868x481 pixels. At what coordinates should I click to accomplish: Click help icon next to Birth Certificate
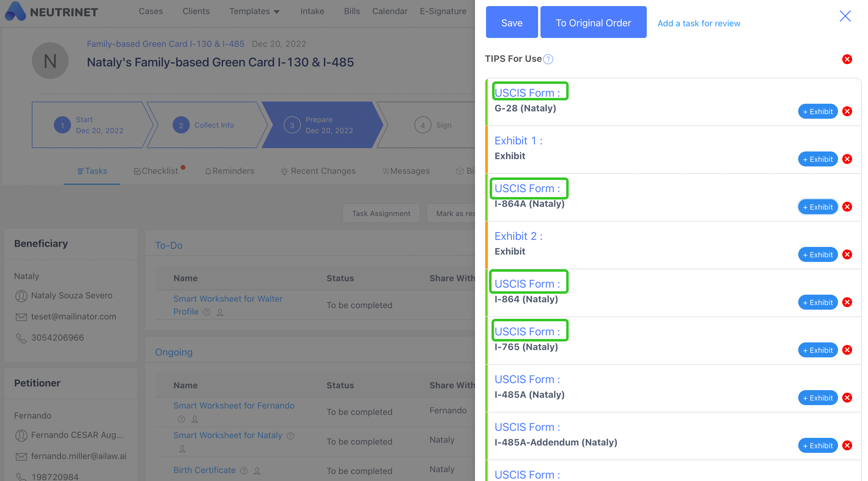pos(244,471)
